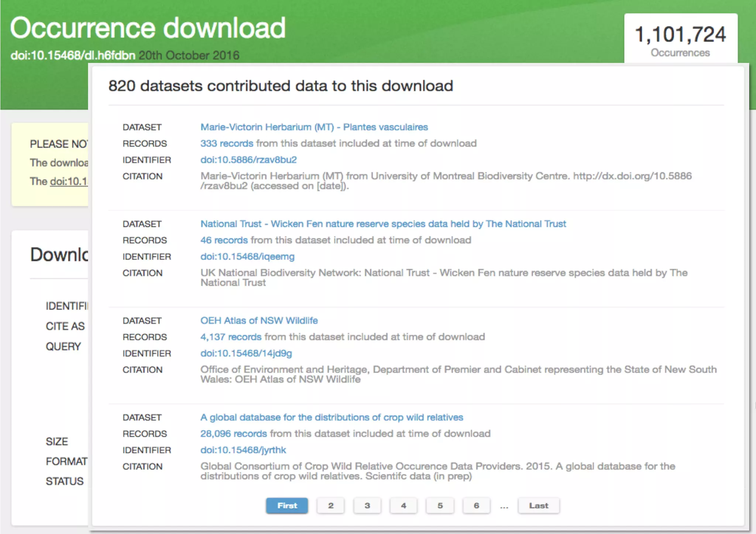This screenshot has width=756, height=534.
Task: Open identifier doi:10.15468/jyrthk
Action: 243,450
